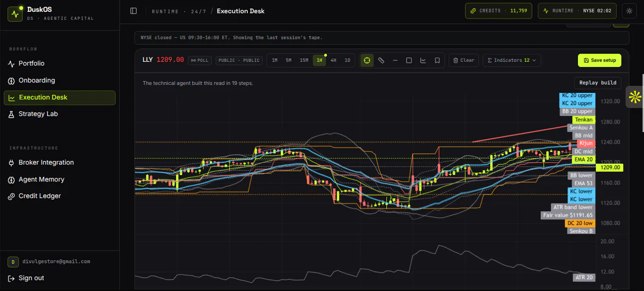Select the ruler measure tool

point(381,60)
